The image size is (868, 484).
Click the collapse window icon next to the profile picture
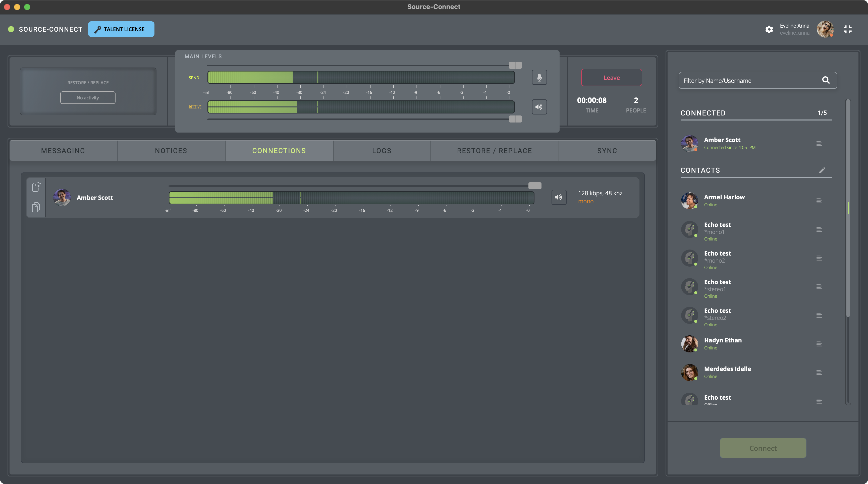(x=847, y=29)
